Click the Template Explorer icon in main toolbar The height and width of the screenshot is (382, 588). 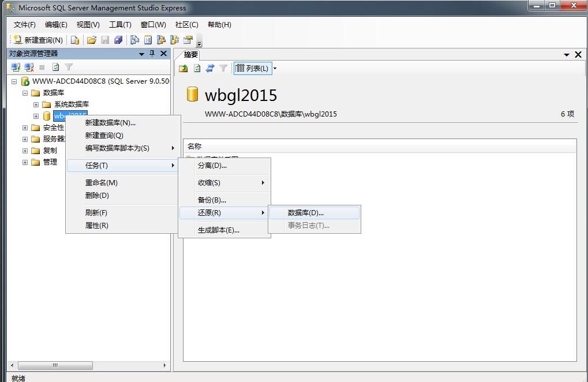[x=175, y=40]
